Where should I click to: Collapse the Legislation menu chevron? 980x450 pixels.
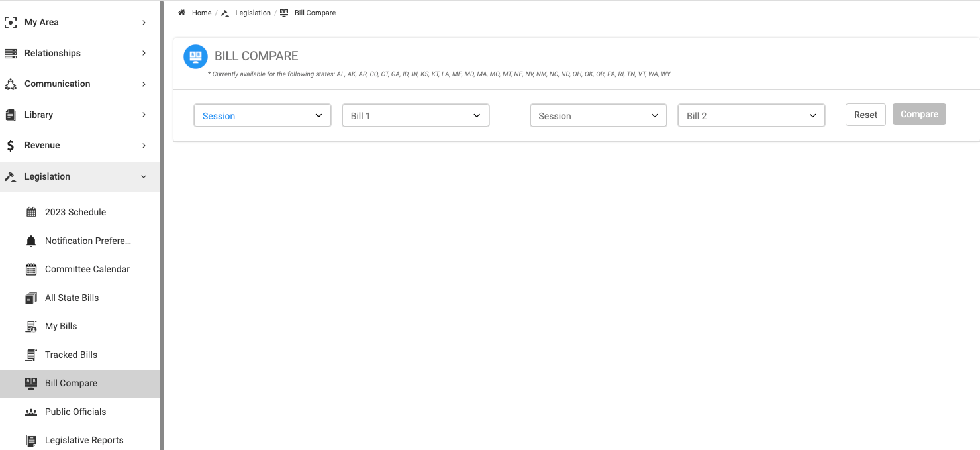[144, 177]
